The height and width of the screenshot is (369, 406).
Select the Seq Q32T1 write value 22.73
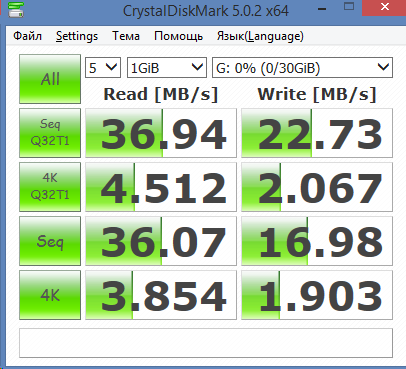point(317,133)
